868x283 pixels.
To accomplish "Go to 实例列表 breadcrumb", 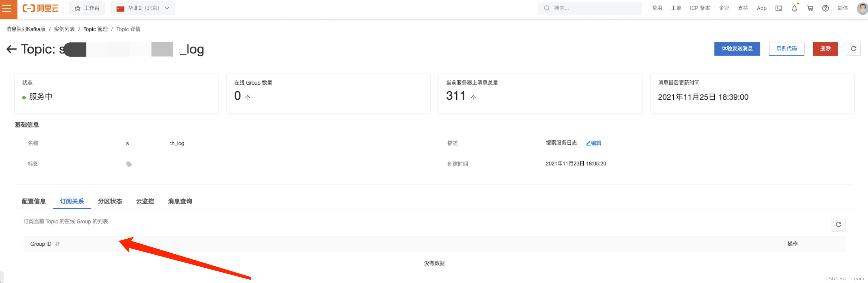I will [64, 29].
